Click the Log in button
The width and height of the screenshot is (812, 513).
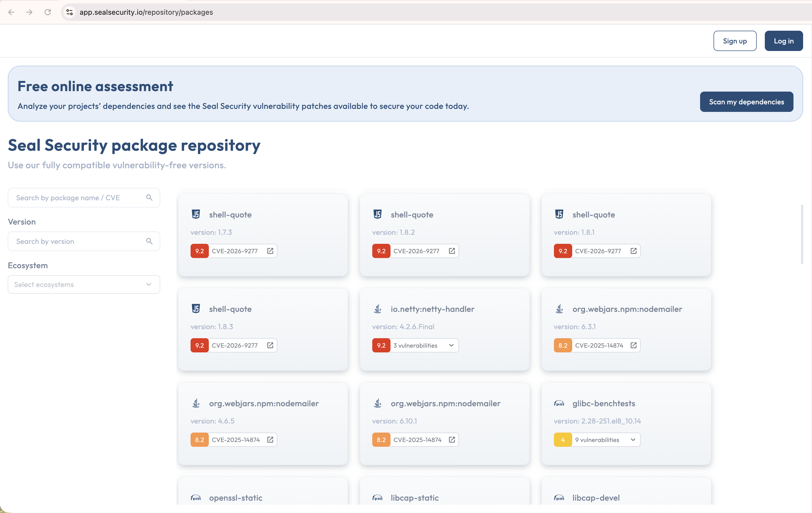click(784, 41)
